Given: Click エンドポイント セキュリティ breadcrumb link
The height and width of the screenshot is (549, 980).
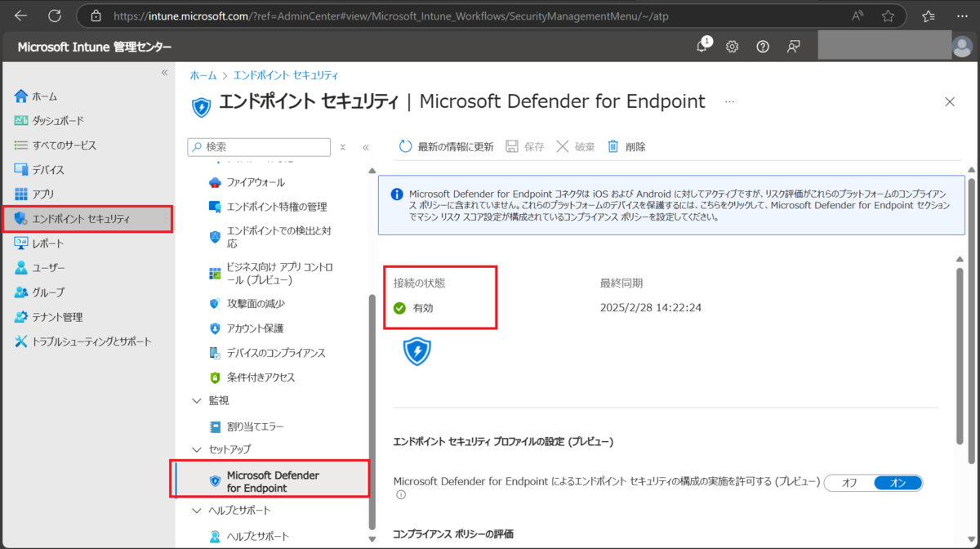Looking at the screenshot, I should point(286,75).
